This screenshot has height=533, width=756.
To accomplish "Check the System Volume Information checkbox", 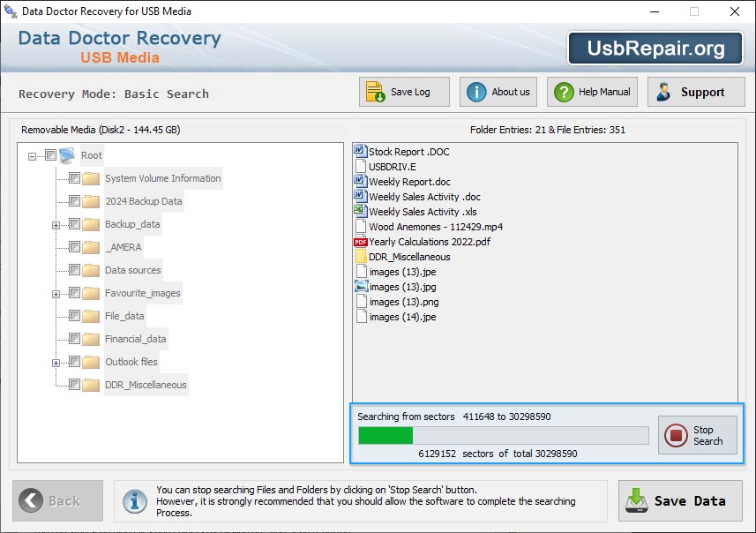I will coord(74,178).
